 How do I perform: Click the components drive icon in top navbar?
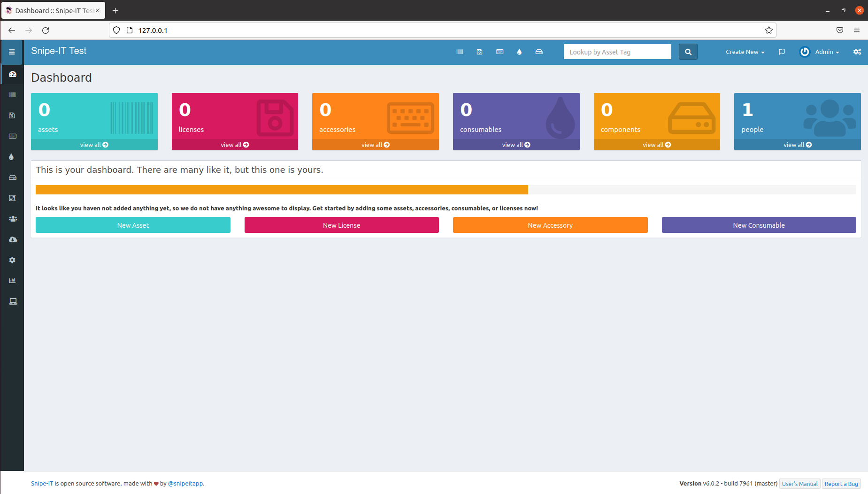pyautogui.click(x=539, y=52)
